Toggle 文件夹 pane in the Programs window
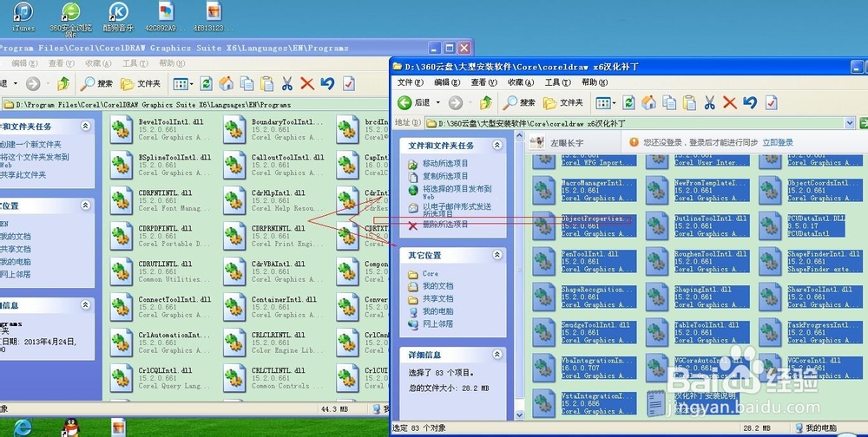Viewport: 868px width, 437px height. [141, 83]
